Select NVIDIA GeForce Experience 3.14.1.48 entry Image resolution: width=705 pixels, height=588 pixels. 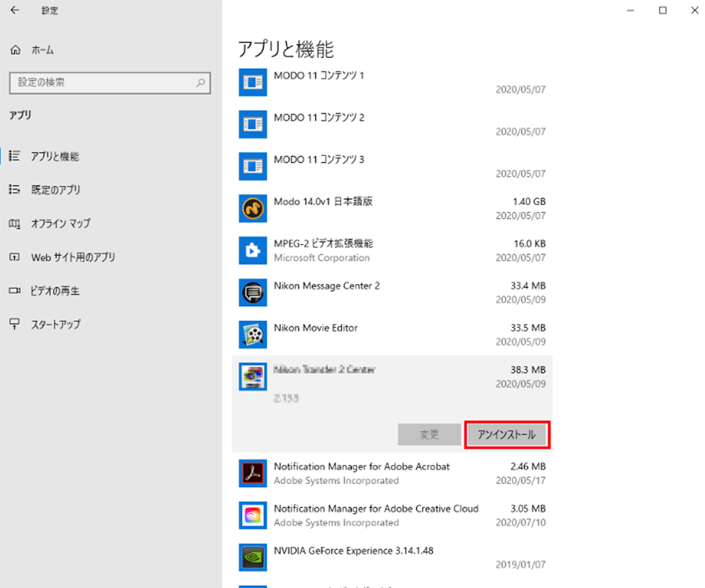(x=392, y=557)
